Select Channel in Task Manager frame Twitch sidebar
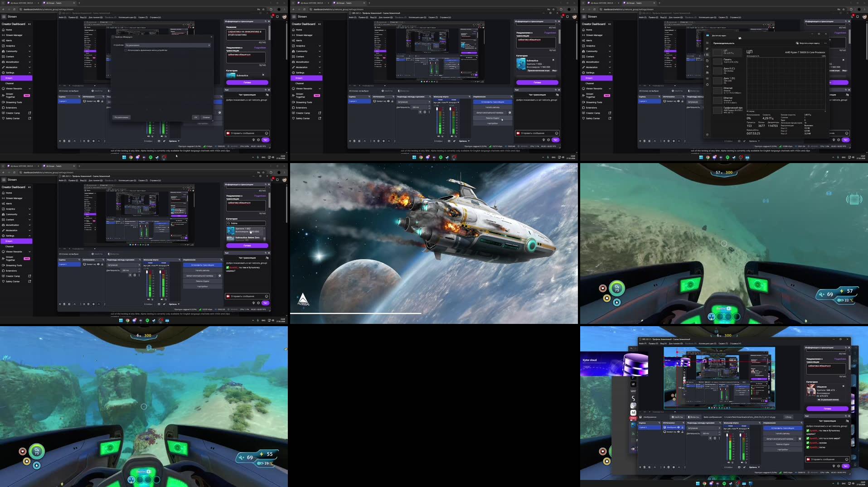 point(589,83)
